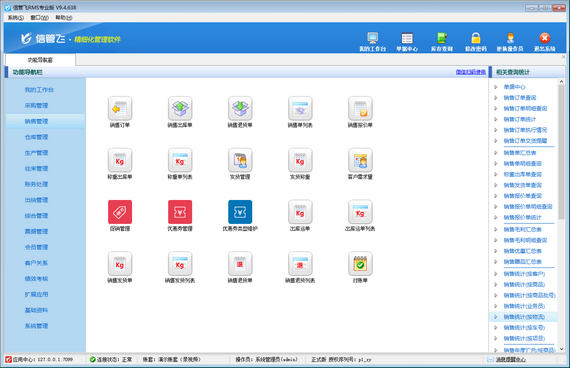Screen dimensions: 570x368
Task: Open the blue 优惠券类型维护 icon
Action: tap(240, 212)
